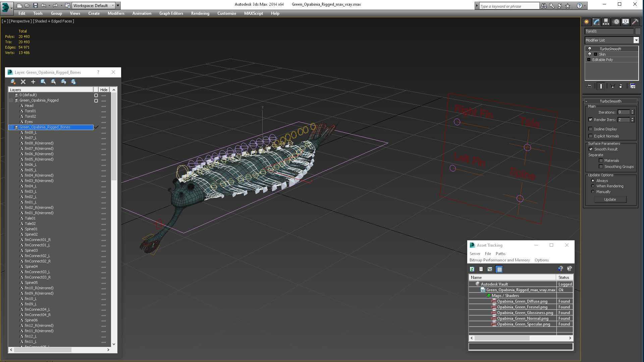Image resolution: width=644 pixels, height=362 pixels.
Task: Open the Utilities hammer panel tab
Action: pos(635,22)
